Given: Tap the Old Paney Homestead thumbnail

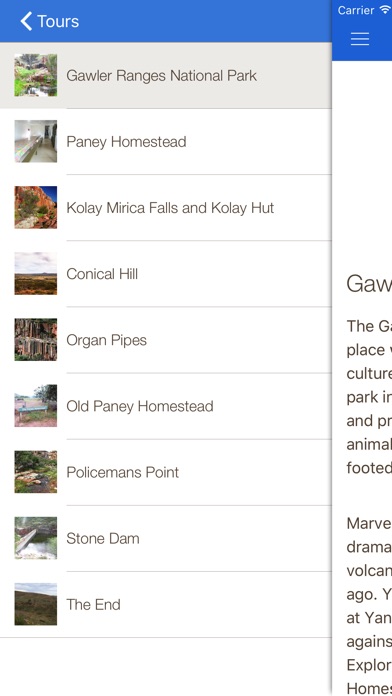Looking at the screenshot, I should click(x=36, y=406).
